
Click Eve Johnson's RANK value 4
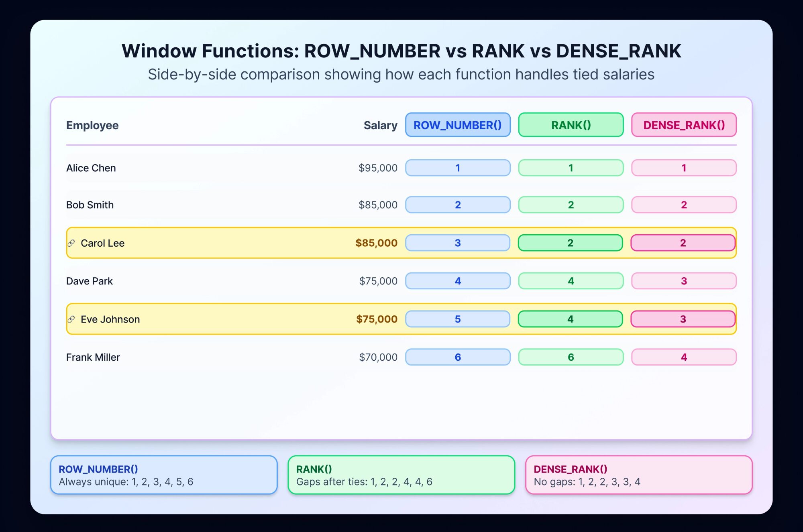(x=570, y=319)
